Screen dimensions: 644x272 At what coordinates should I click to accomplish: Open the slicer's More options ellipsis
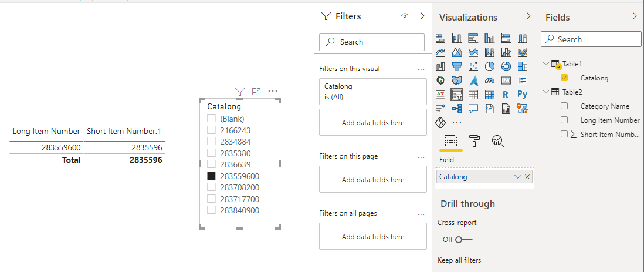click(273, 92)
